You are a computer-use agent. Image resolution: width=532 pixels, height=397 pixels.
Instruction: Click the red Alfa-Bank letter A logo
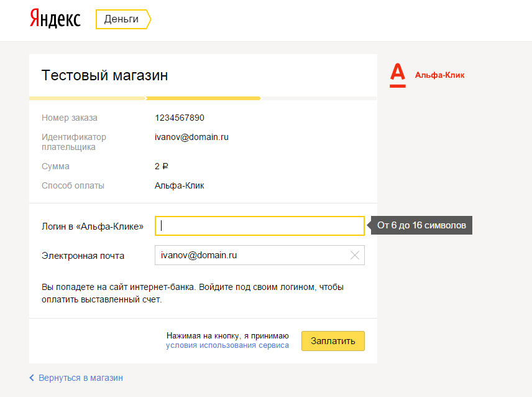398,75
